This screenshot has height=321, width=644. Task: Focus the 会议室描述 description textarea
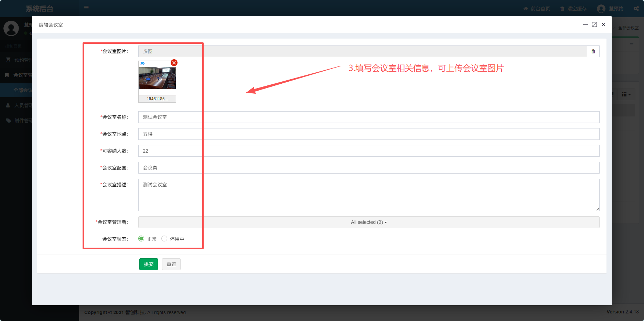(368, 195)
